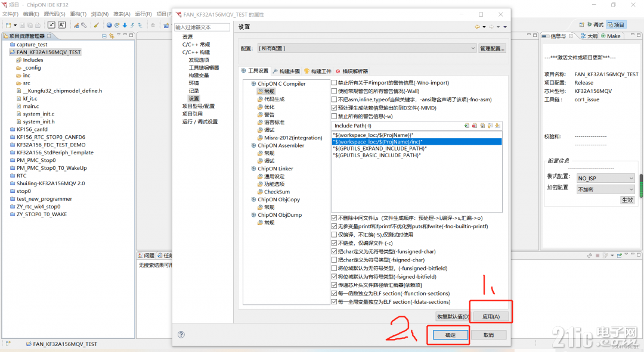Uncheck the -ffunction-sections checkbox
The image size is (644, 352).
coord(335,294)
